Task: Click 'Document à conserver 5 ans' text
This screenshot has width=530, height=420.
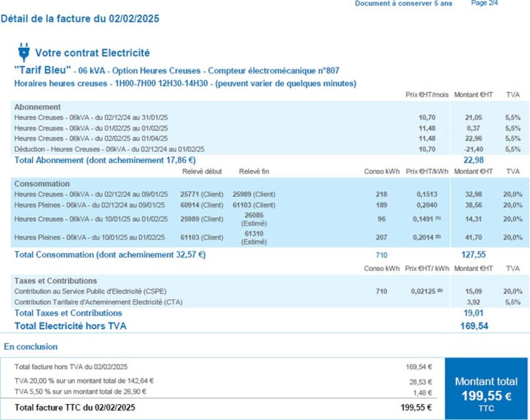Action: [x=403, y=4]
